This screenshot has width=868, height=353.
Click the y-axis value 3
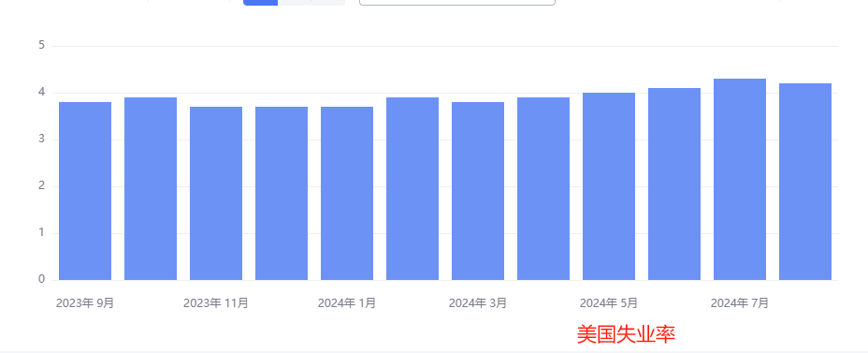coord(41,140)
